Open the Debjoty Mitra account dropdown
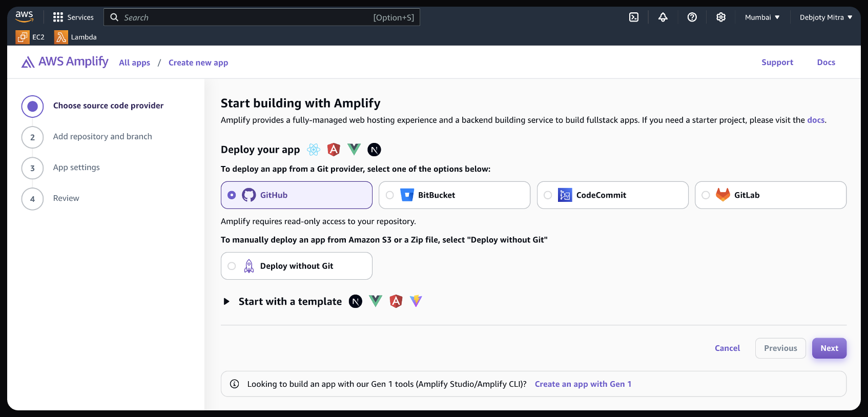868x417 pixels. click(826, 17)
